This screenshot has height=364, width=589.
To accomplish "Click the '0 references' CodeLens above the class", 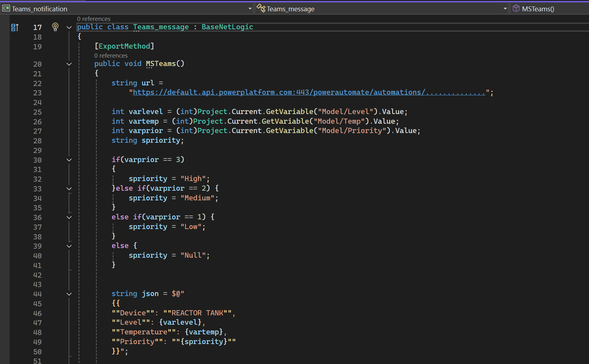I will [94, 19].
